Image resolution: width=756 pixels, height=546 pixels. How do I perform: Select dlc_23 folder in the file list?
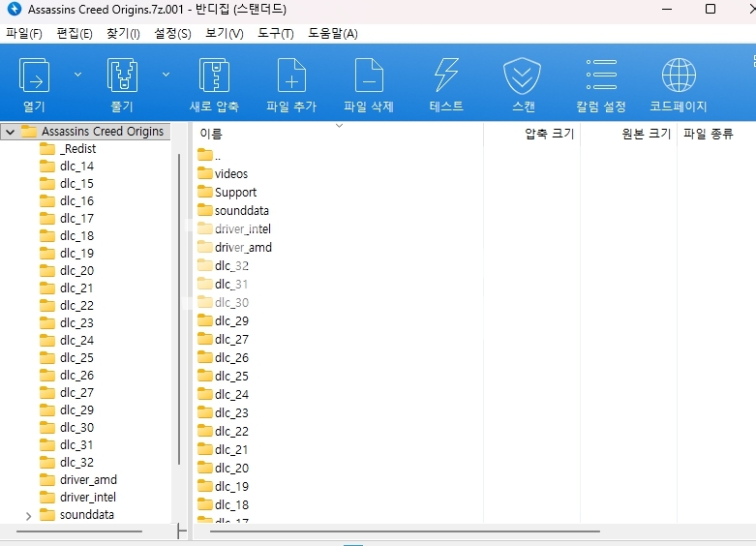point(224,412)
